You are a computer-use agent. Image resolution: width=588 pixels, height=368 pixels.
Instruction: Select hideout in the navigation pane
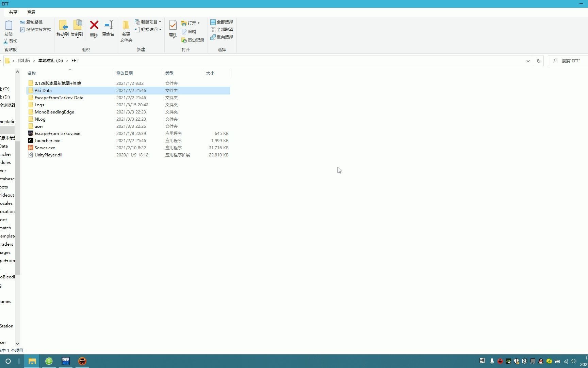pyautogui.click(x=7, y=195)
